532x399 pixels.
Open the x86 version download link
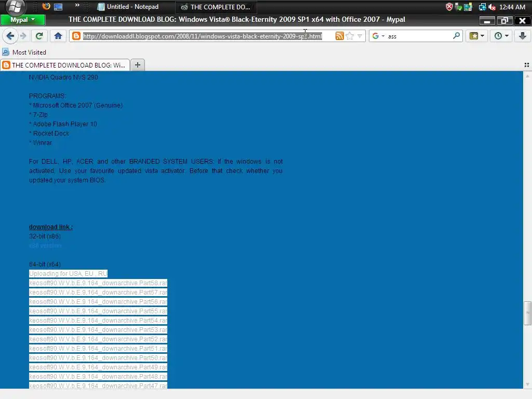[45, 245]
